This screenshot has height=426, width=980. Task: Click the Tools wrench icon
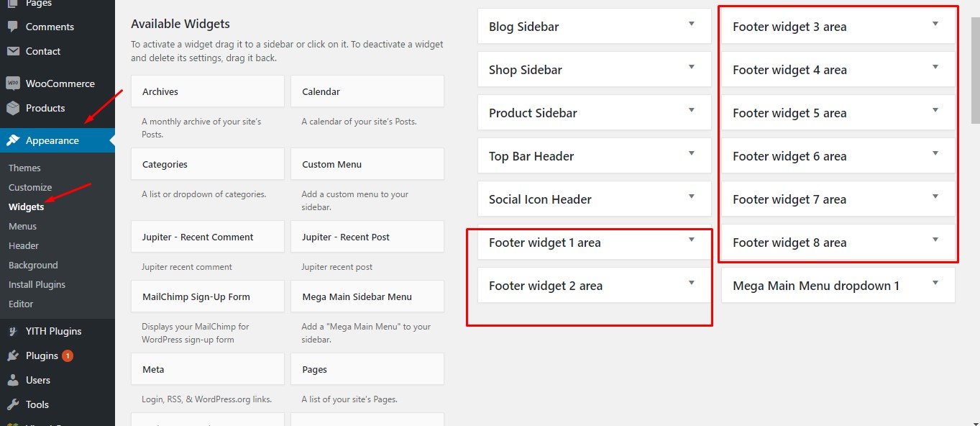pyautogui.click(x=14, y=404)
